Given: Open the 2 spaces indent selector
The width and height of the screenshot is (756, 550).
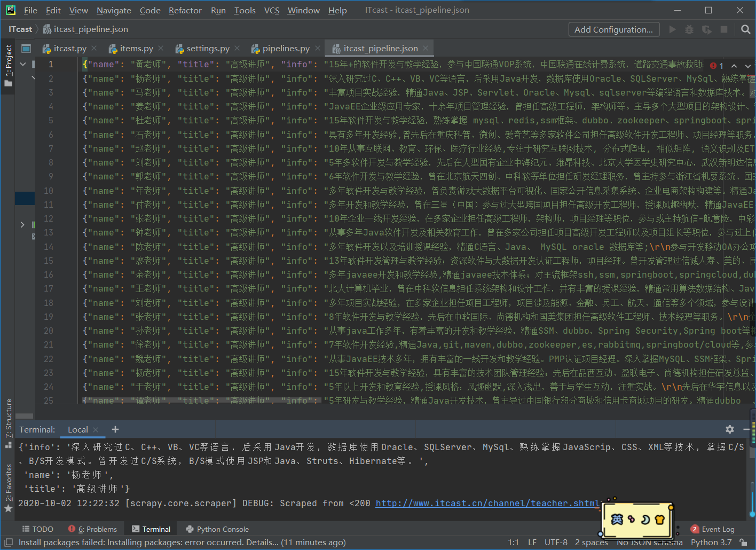Looking at the screenshot, I should click(592, 543).
